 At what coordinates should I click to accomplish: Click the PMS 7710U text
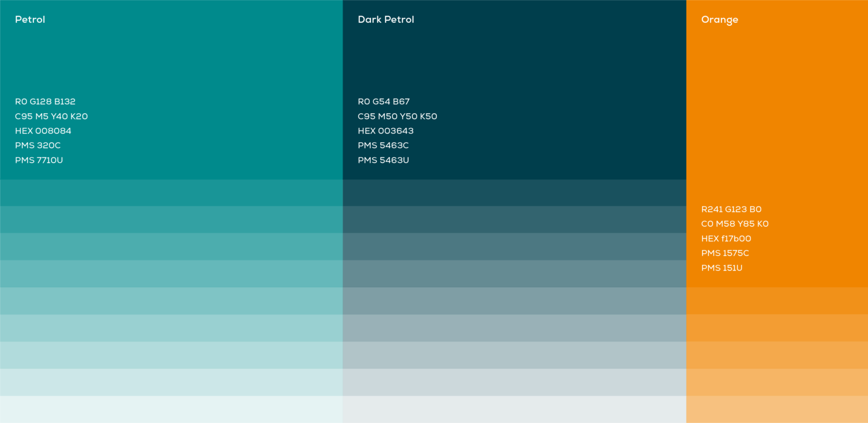click(39, 160)
